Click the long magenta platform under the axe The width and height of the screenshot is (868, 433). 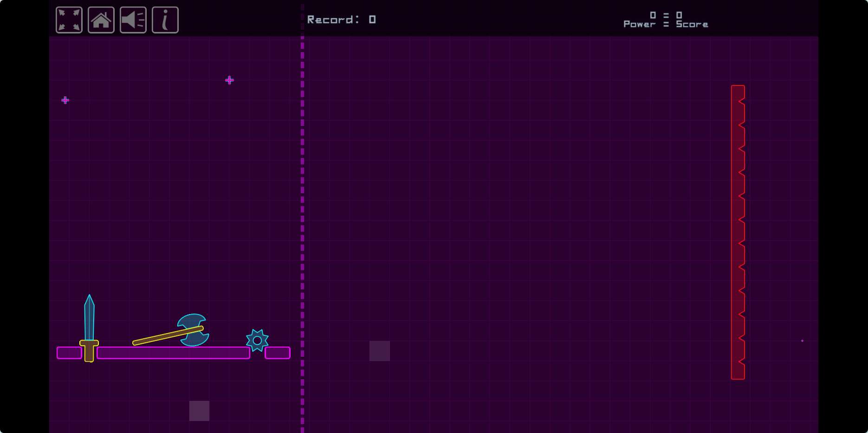point(173,353)
